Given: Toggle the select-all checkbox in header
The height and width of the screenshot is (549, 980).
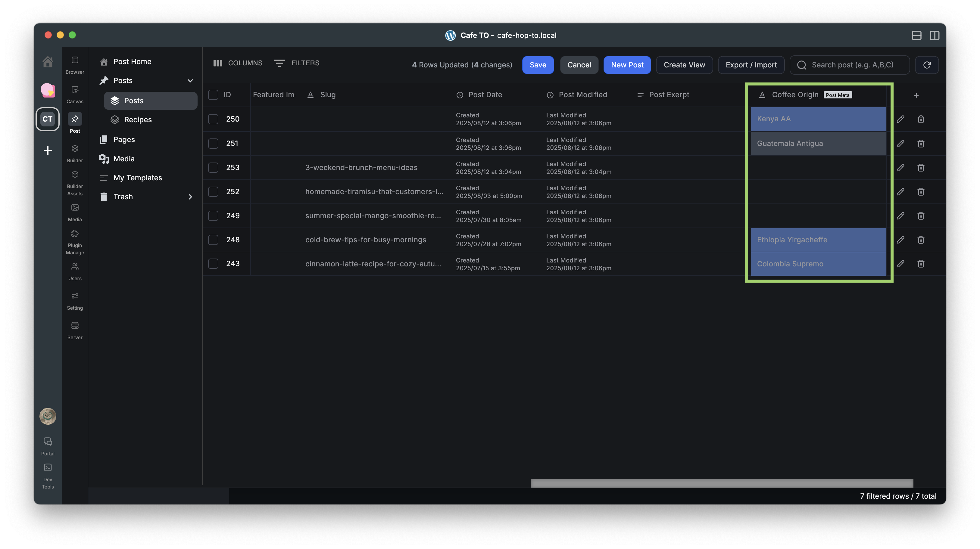Looking at the screenshot, I should (x=213, y=95).
